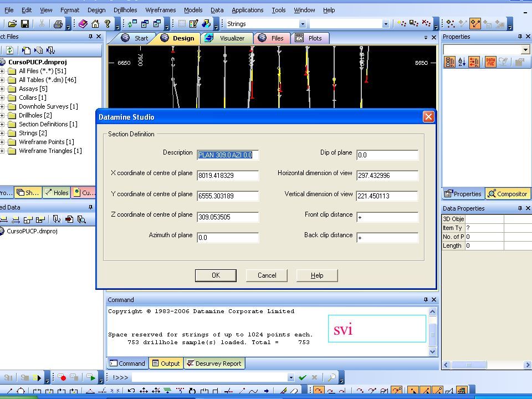Switch to the Visualizer tab
The height and width of the screenshot is (399, 532).
pos(227,38)
